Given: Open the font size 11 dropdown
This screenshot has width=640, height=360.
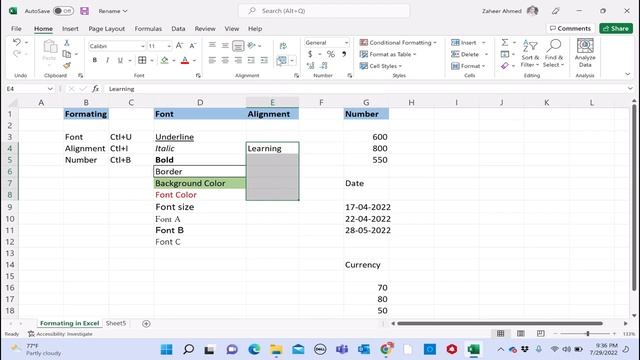Looking at the screenshot, I should coord(169,46).
